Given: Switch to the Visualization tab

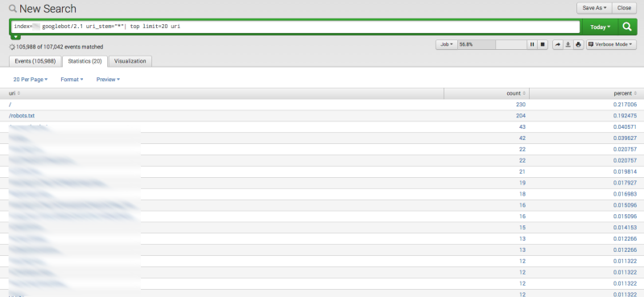Looking at the screenshot, I should coord(130,61).
